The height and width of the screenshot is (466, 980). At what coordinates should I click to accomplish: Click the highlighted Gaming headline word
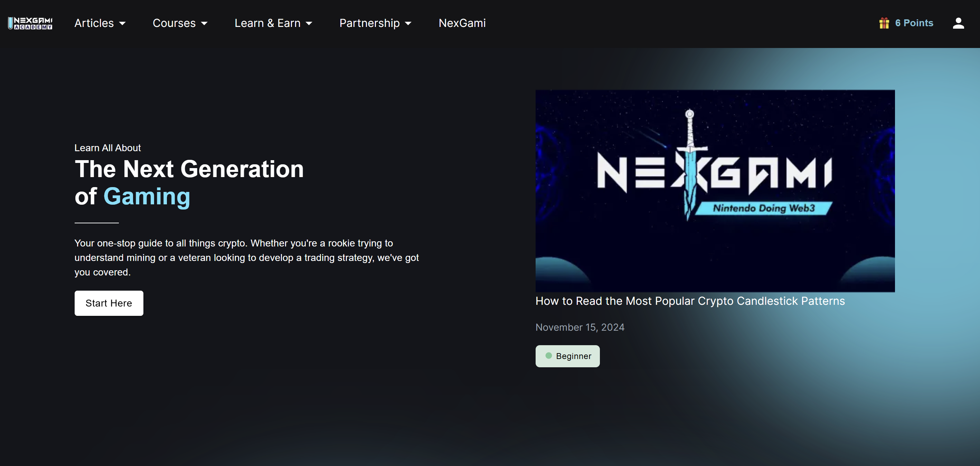(147, 196)
